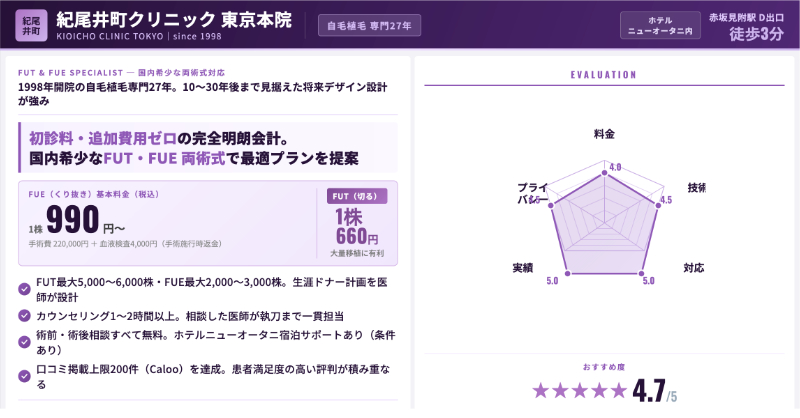Click the 料金 label on radar chart
Image resolution: width=800 pixels, height=418 pixels.
[604, 133]
